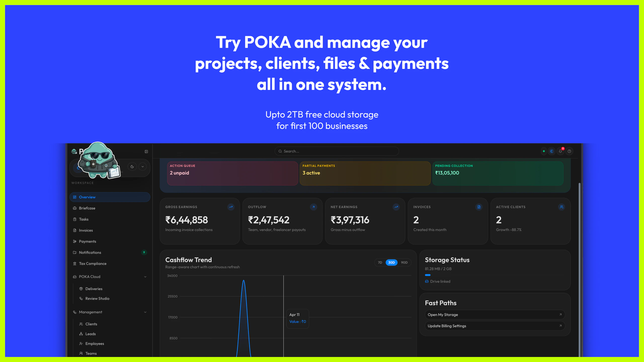Select the 90D chart range
The width and height of the screenshot is (644, 362).
tap(404, 262)
